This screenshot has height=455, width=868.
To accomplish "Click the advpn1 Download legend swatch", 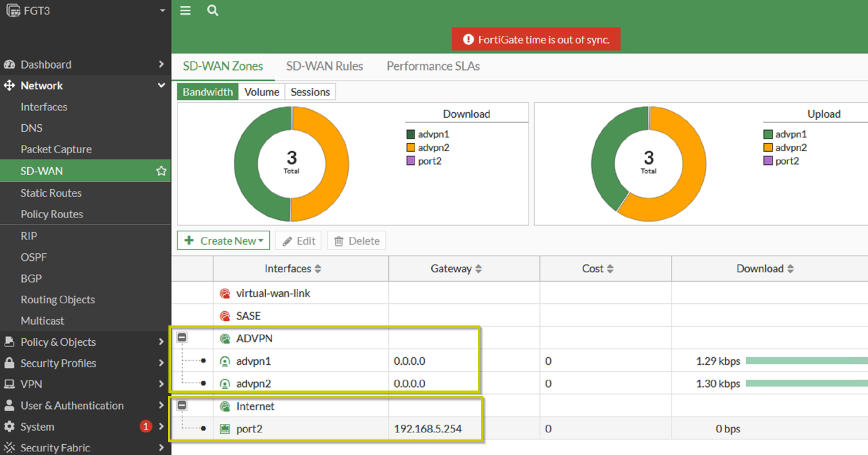I will (410, 135).
